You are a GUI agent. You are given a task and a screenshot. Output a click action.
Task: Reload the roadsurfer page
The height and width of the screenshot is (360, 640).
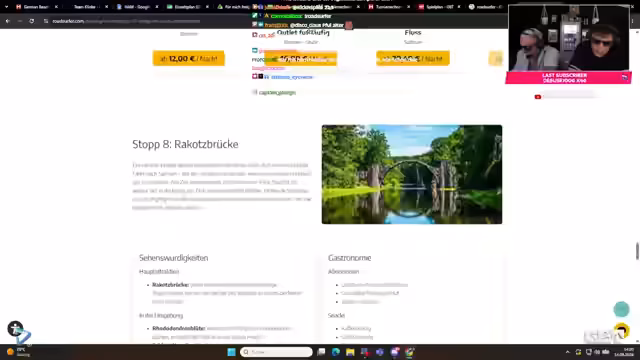click(x=31, y=21)
